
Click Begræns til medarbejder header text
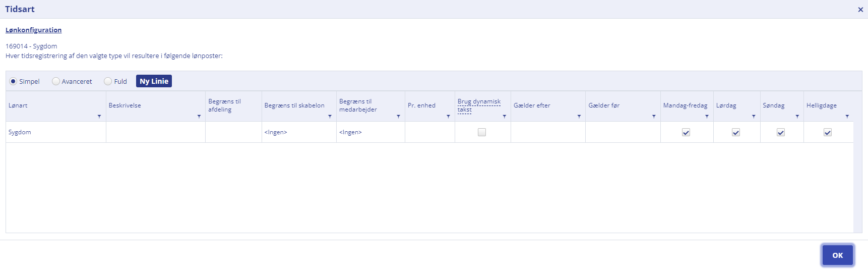[x=358, y=105]
